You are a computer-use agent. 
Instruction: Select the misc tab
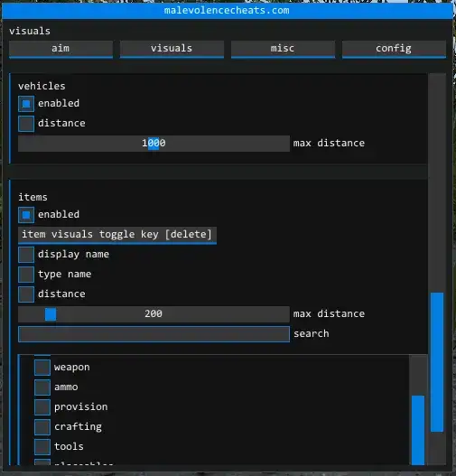283,49
